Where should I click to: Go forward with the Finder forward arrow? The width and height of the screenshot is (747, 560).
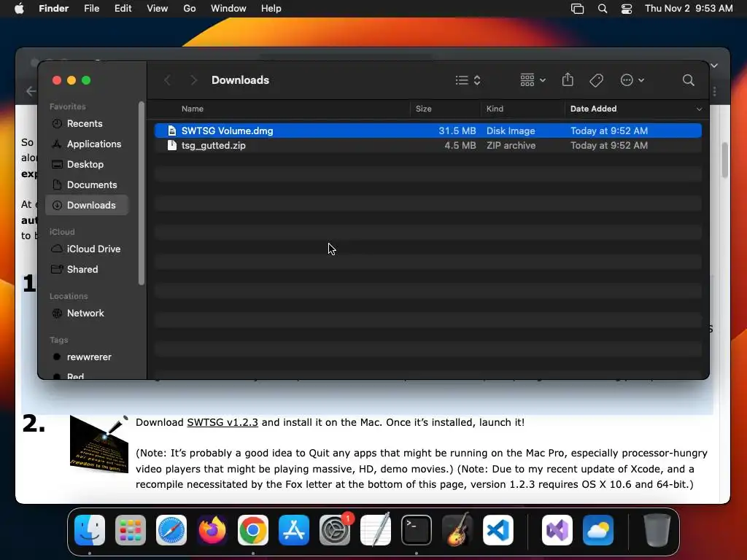[x=193, y=80]
